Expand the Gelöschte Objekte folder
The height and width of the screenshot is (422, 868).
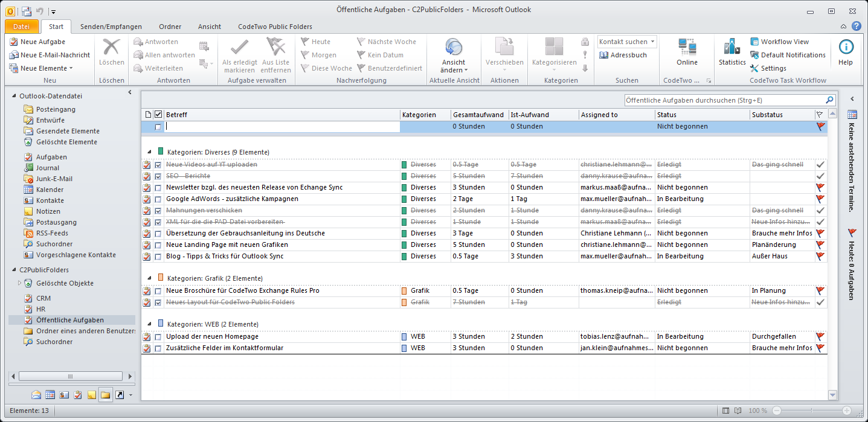pos(19,283)
